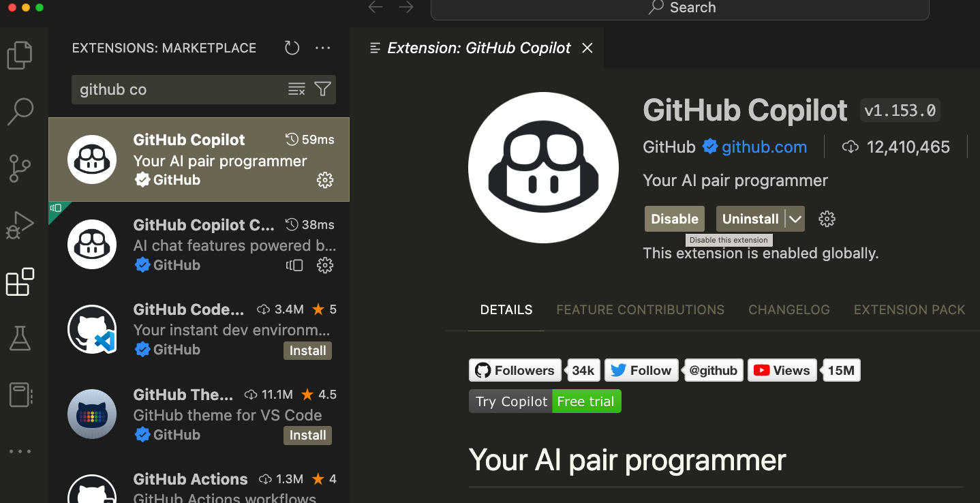Open the Explorer view in activity bar
Image resolution: width=980 pixels, height=503 pixels.
coord(20,56)
